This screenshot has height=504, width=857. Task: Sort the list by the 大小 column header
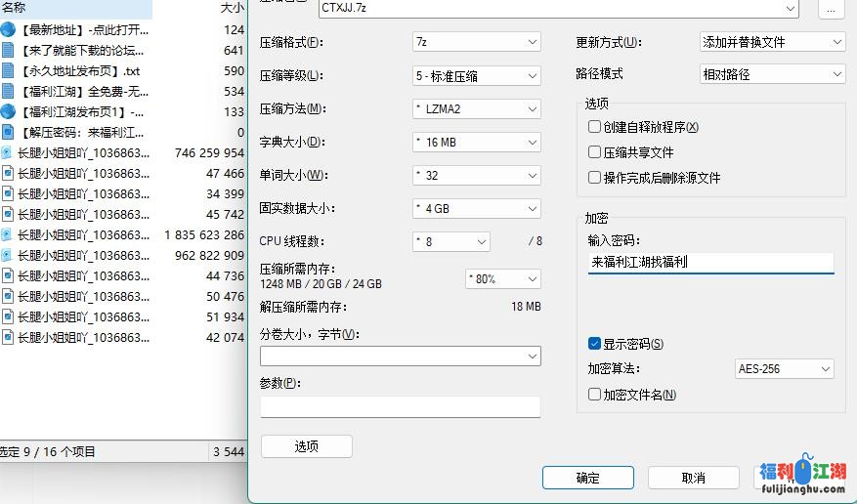click(x=232, y=7)
